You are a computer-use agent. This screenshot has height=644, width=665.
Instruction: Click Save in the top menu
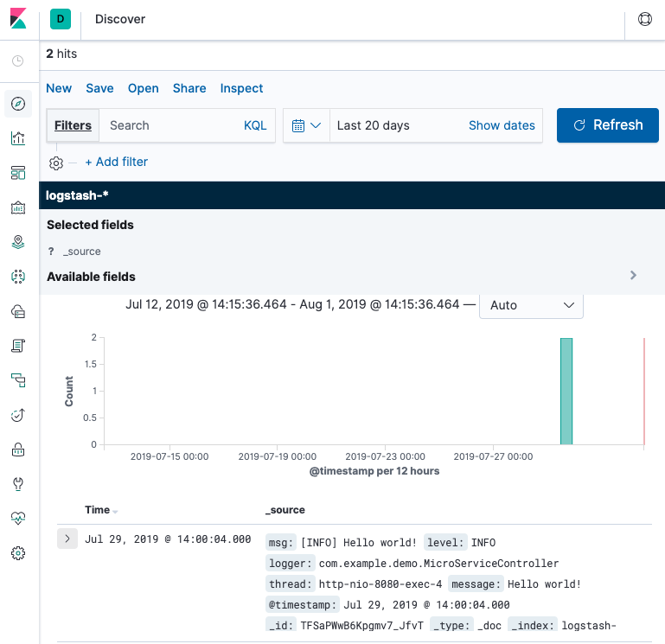(x=99, y=88)
